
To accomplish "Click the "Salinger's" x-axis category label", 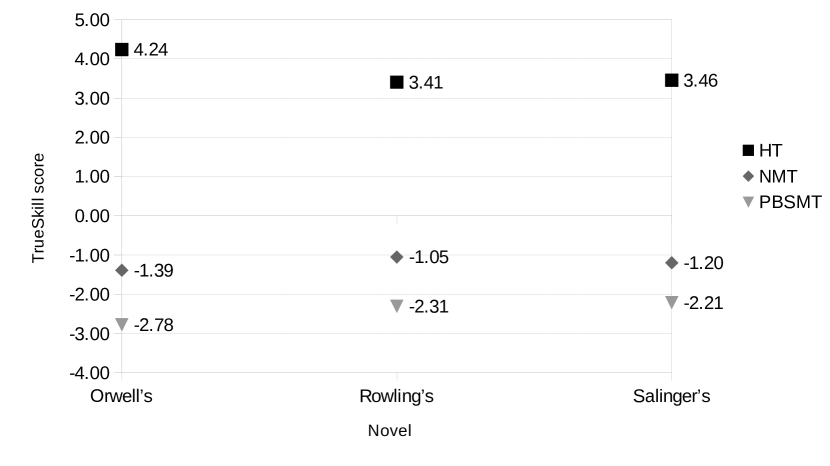I will 671,397.
